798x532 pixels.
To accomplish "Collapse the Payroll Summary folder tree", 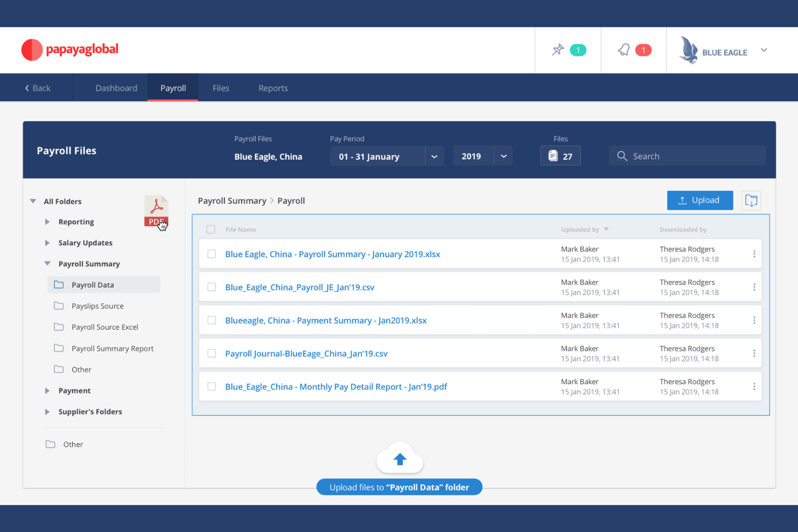I will coord(46,264).
